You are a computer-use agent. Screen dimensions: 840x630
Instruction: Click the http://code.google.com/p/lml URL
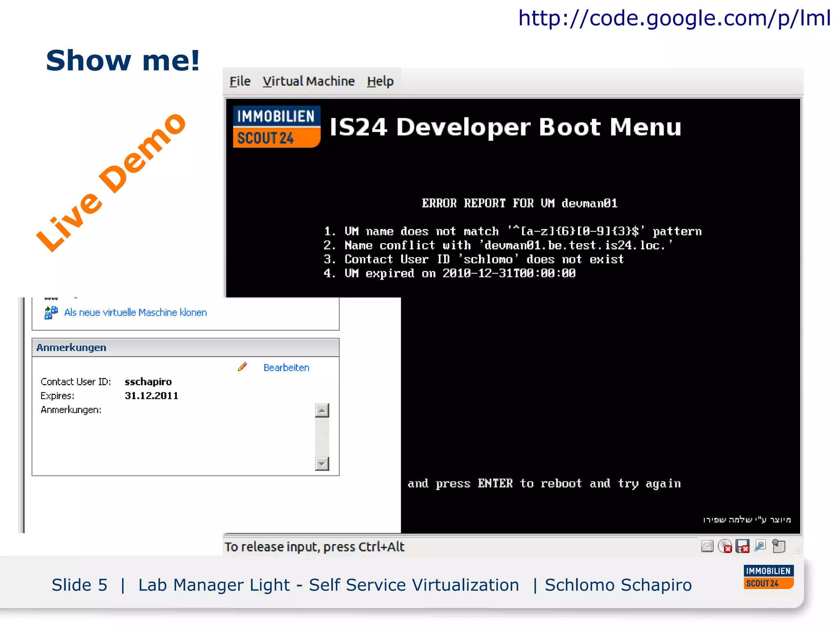coord(674,18)
